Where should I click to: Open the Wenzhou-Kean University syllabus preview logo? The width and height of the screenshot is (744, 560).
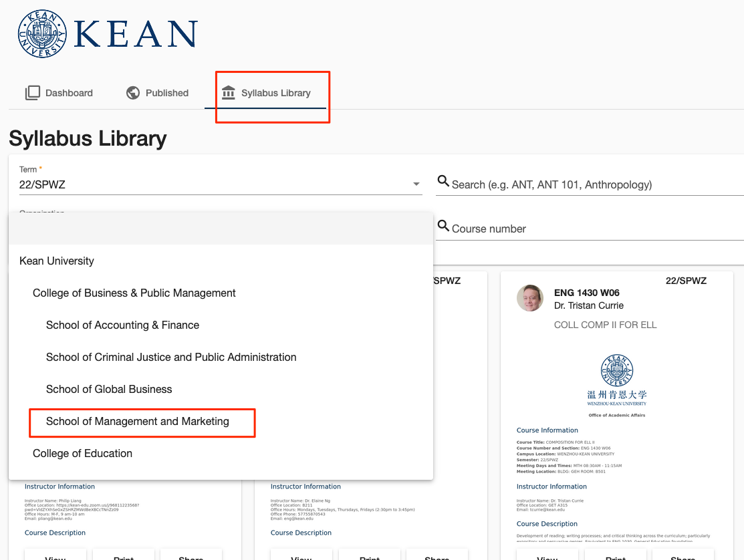click(x=617, y=380)
